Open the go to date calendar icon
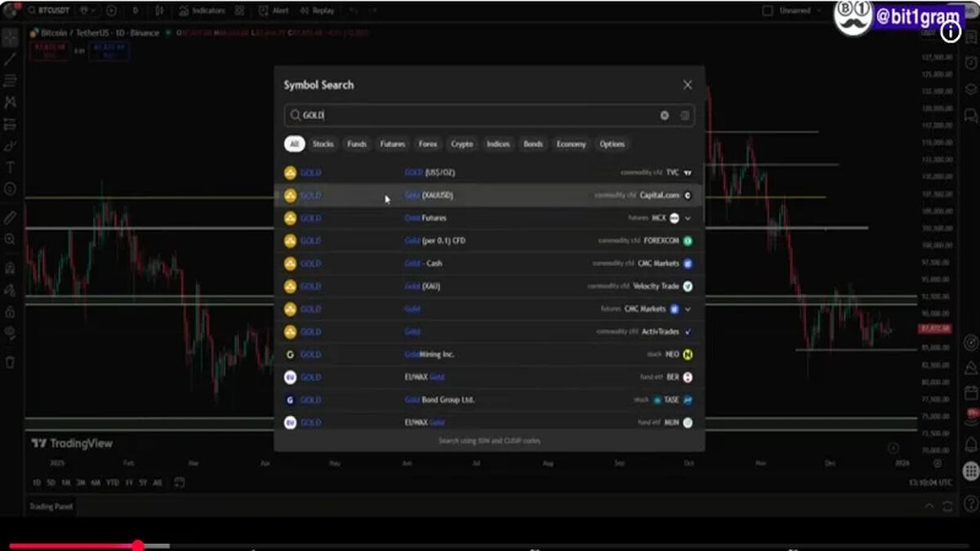The width and height of the screenshot is (980, 551). tap(179, 482)
